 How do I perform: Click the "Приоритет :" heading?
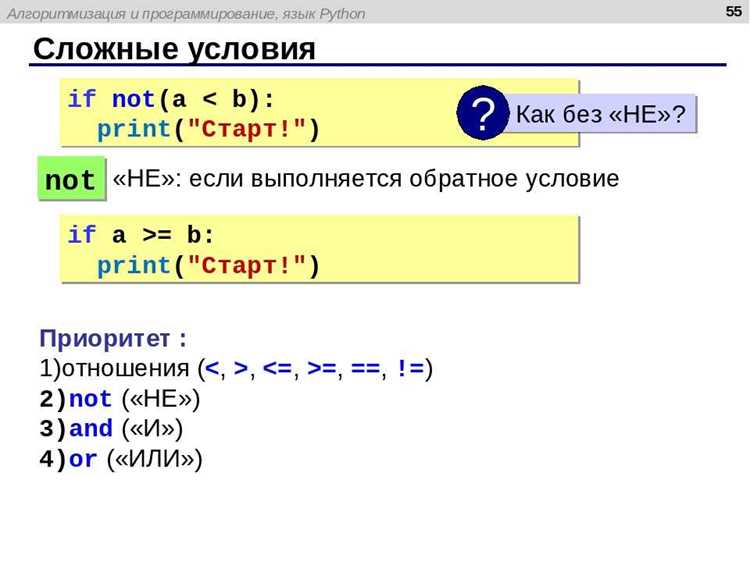[x=113, y=339]
